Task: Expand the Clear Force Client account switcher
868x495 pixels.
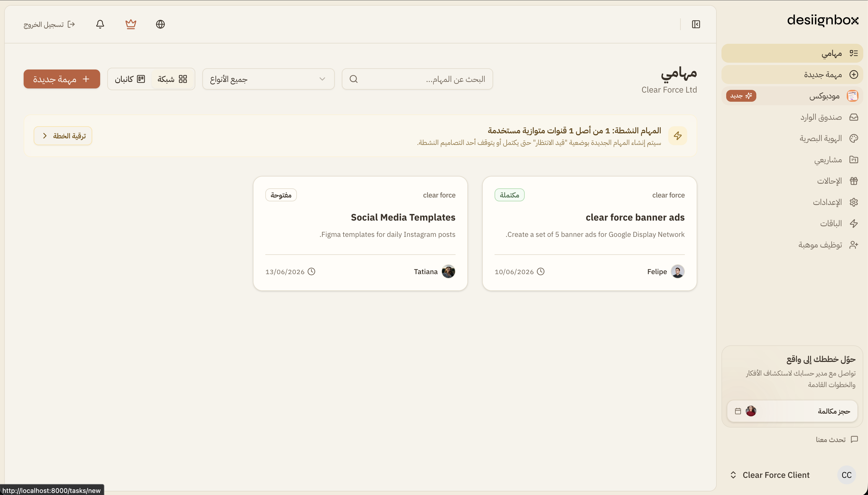Action: [x=792, y=475]
